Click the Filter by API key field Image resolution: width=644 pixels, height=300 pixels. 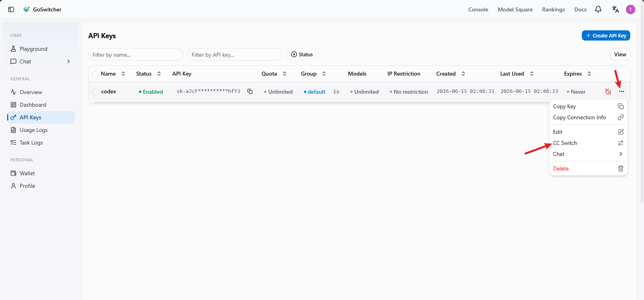click(x=235, y=54)
